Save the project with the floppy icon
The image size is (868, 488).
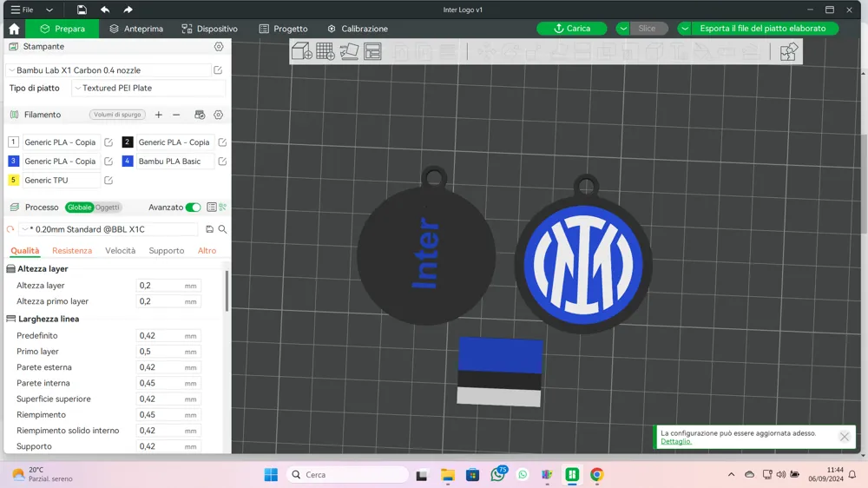pyautogui.click(x=82, y=10)
